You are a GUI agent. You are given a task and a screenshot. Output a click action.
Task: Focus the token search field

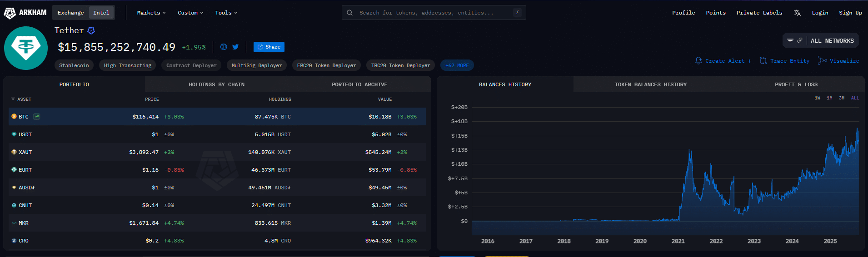[434, 13]
